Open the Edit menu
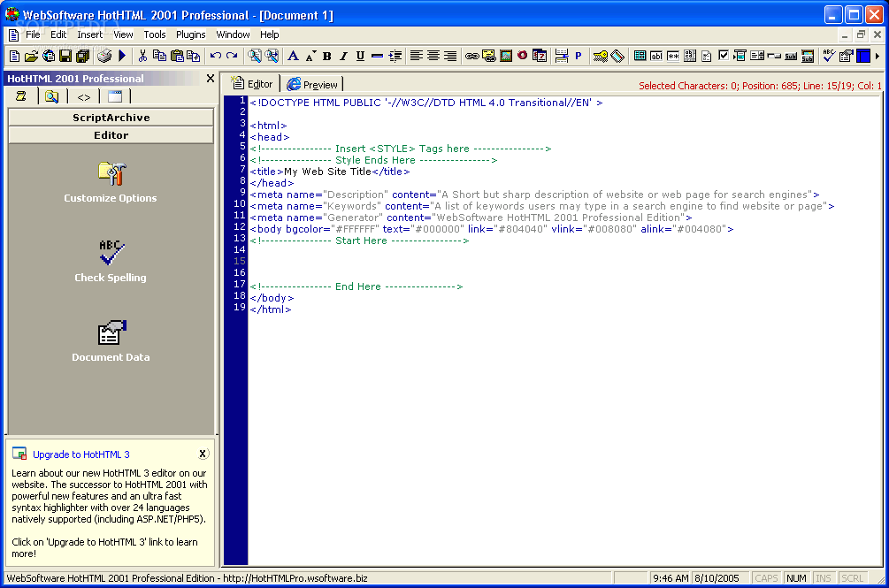Viewport: 889px width, 588px height. click(x=58, y=34)
